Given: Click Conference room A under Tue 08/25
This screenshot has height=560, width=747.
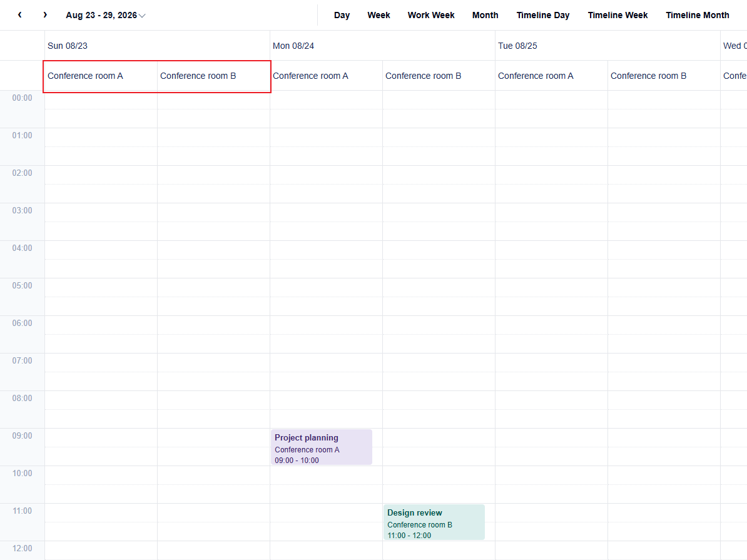Looking at the screenshot, I should [x=552, y=76].
